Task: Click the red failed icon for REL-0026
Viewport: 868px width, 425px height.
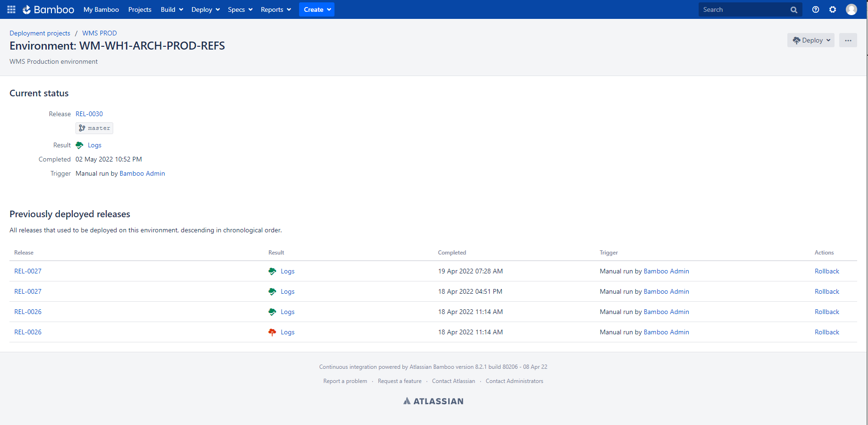Action: coord(272,332)
